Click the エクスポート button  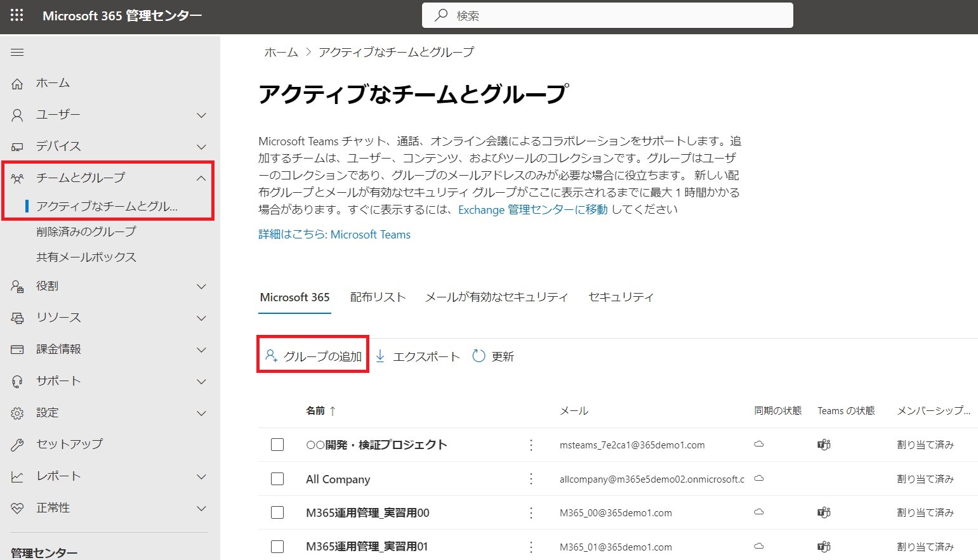(418, 356)
